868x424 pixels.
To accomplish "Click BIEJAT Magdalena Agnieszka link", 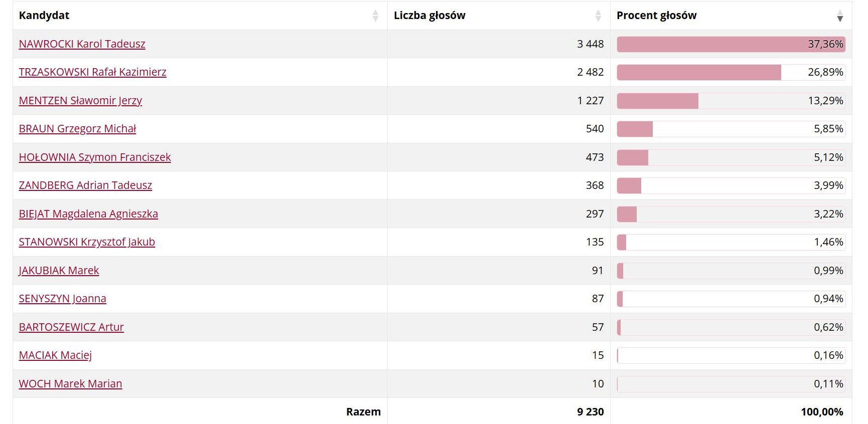I will 88,214.
